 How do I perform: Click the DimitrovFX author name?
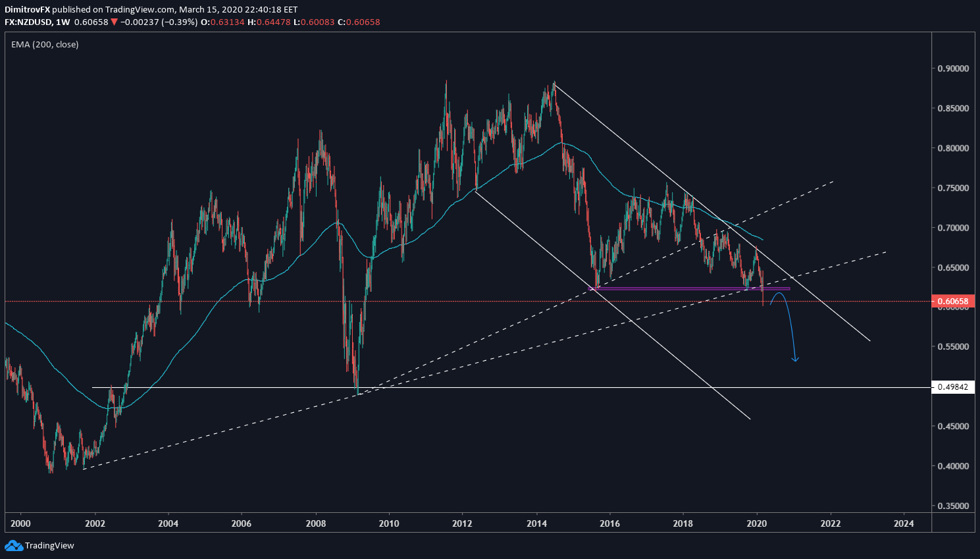tap(27, 10)
